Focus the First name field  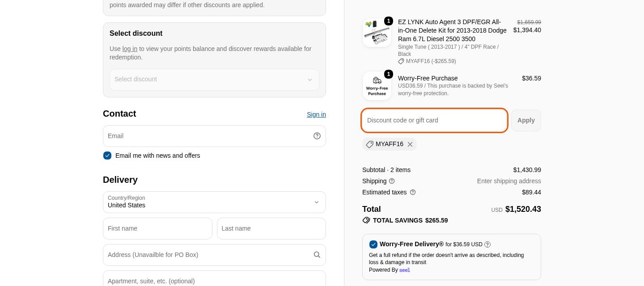coord(157,228)
